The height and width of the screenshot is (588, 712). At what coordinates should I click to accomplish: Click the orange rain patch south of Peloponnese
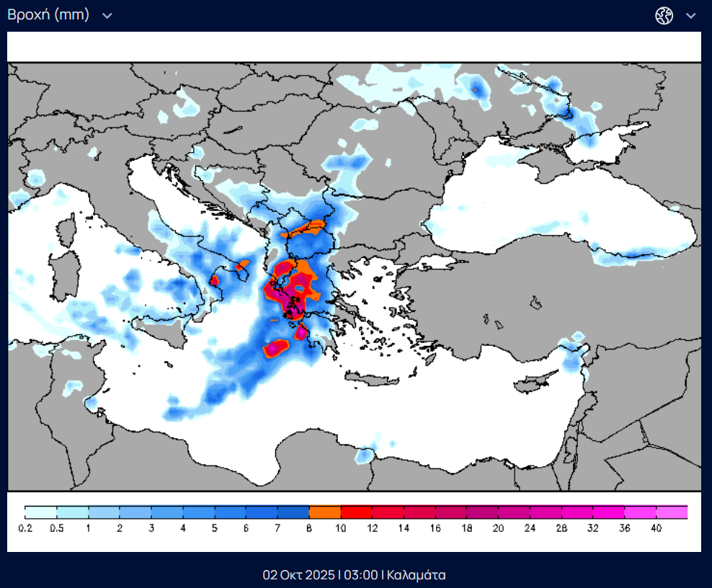click(276, 349)
